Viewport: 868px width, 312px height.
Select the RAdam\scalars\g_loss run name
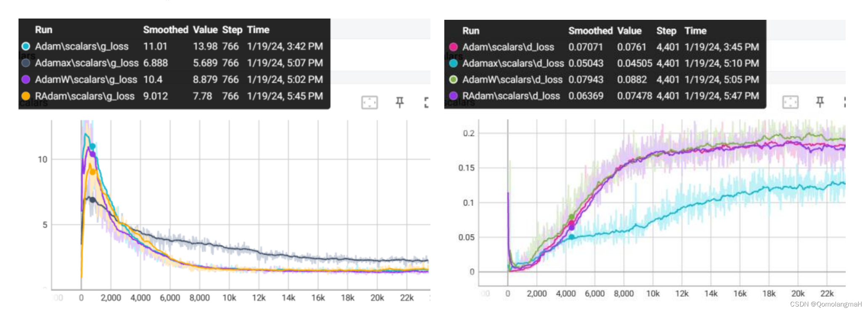coord(85,96)
